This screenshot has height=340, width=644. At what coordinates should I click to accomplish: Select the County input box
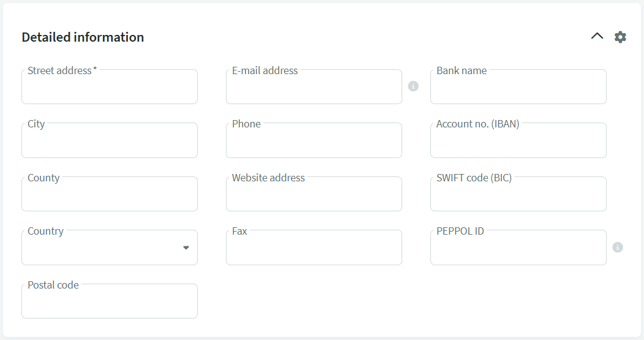point(110,196)
